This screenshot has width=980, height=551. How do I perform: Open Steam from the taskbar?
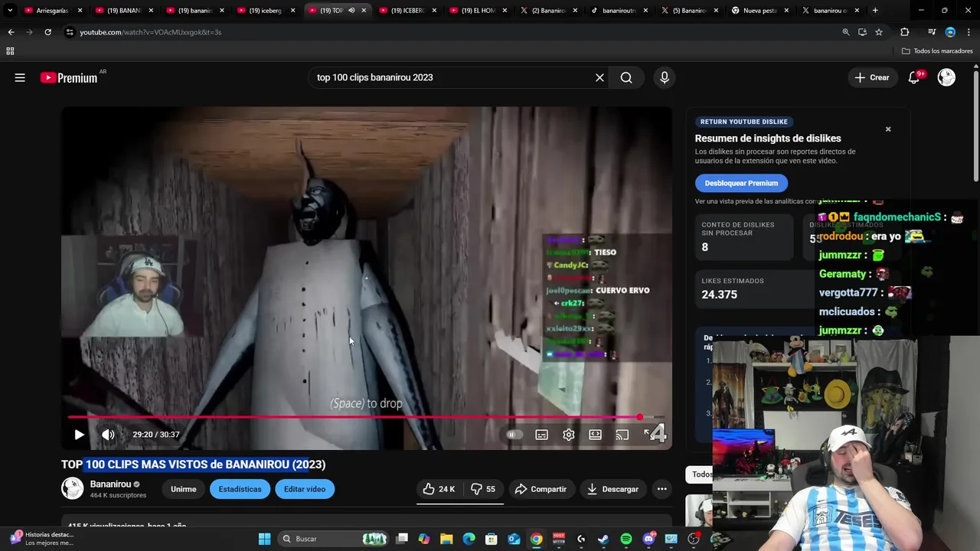(603, 539)
